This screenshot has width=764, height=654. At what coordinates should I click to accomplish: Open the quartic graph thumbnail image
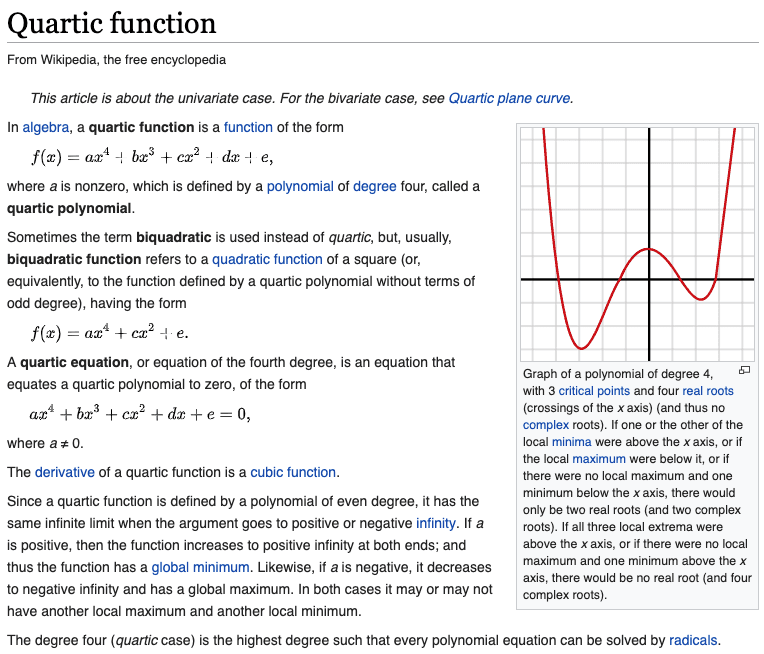click(637, 243)
